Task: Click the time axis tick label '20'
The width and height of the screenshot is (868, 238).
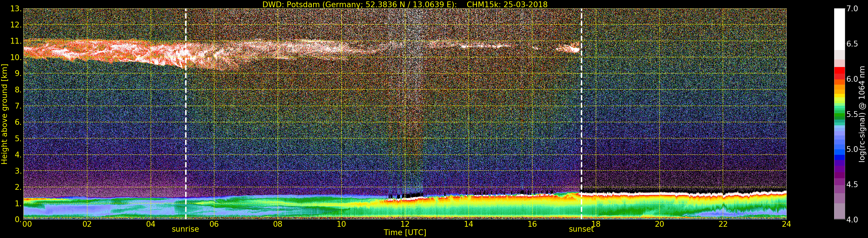Action: click(659, 224)
